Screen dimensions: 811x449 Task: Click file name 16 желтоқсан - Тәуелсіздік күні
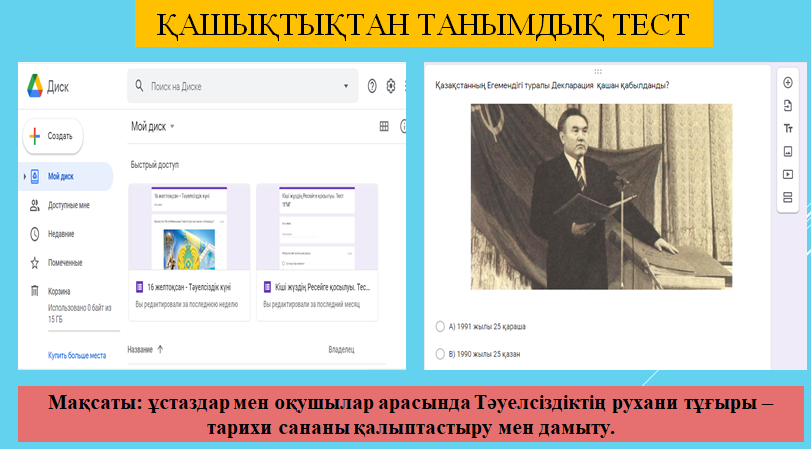(x=189, y=287)
